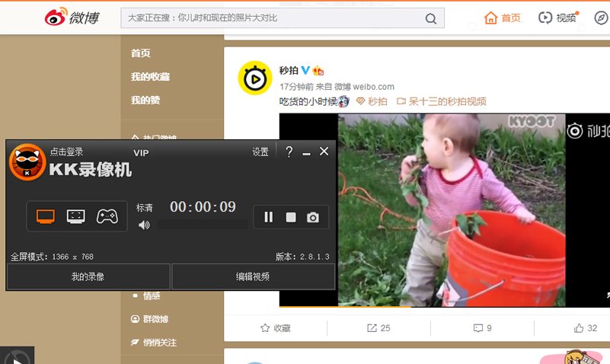610x364 pixels.
Task: Open the Weibo discover compass icon
Action: tap(601, 18)
